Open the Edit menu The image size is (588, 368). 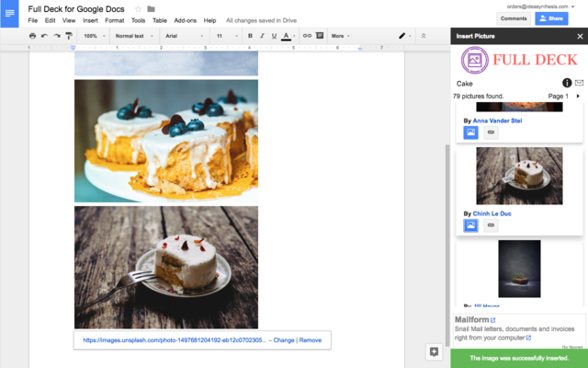click(50, 20)
